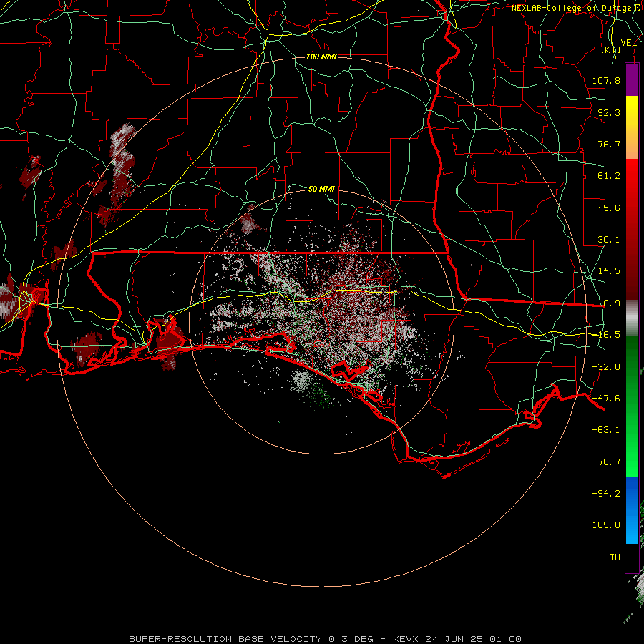Select the -16.5 velocity scale value
Viewport: 644px width, 644px height.
point(609,335)
